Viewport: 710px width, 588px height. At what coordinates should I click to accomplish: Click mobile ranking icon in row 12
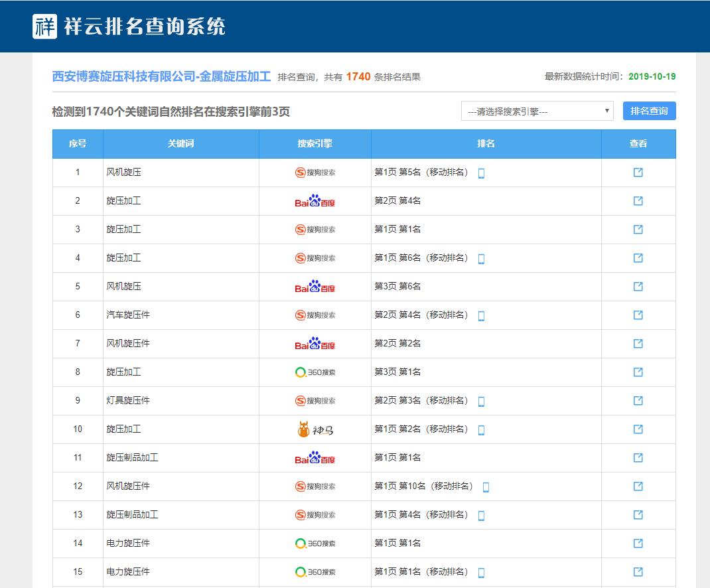pyautogui.click(x=486, y=487)
